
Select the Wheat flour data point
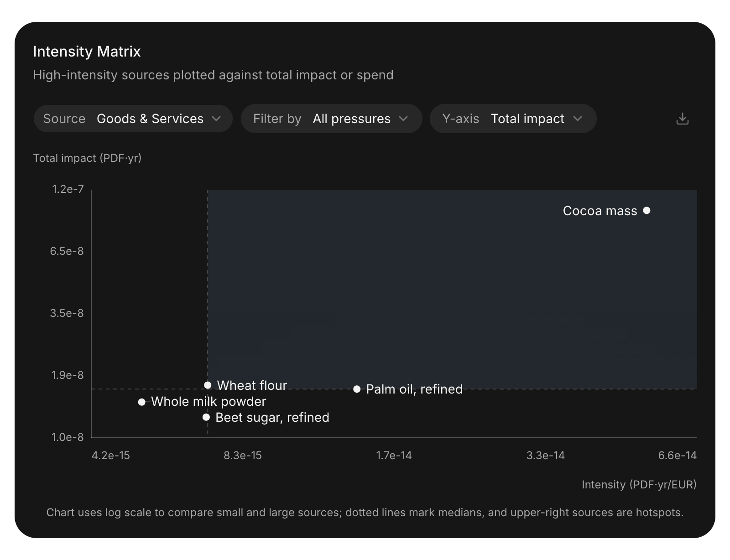[x=208, y=385]
